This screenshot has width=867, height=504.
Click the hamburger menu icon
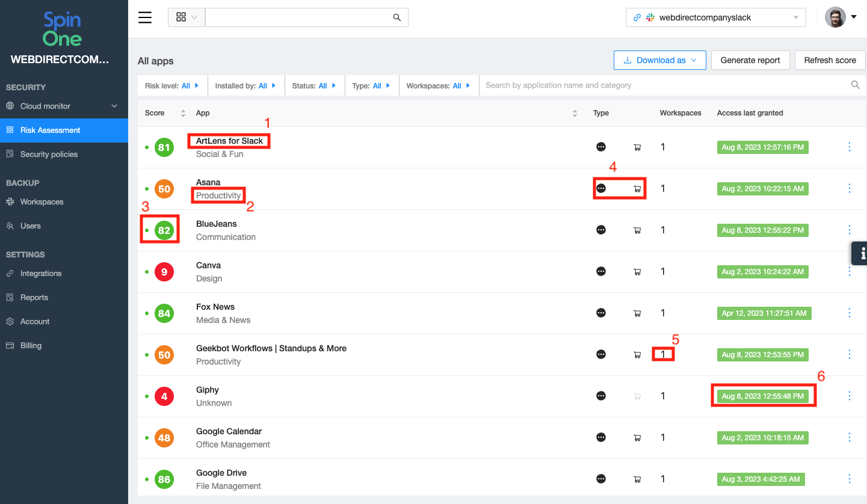(145, 17)
